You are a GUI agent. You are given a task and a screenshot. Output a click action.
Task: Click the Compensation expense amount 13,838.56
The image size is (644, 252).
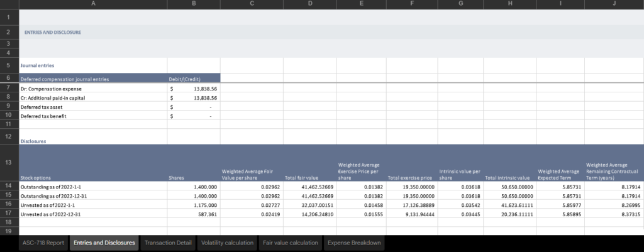tap(194, 88)
